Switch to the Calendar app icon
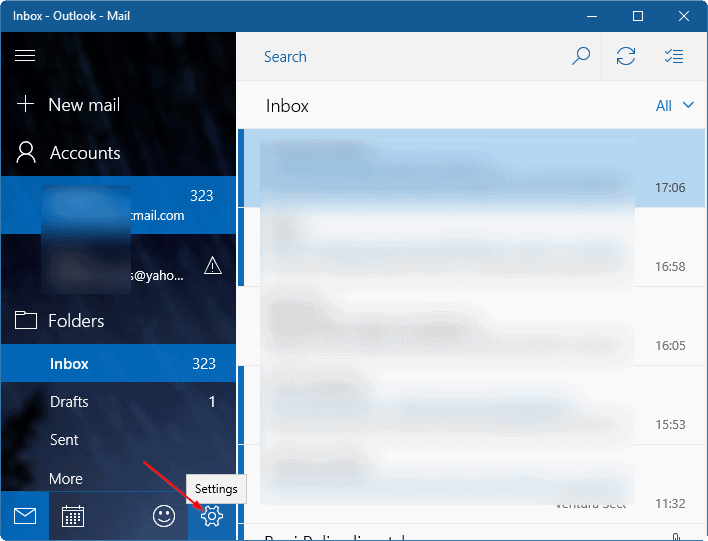708x541 pixels. [x=73, y=516]
